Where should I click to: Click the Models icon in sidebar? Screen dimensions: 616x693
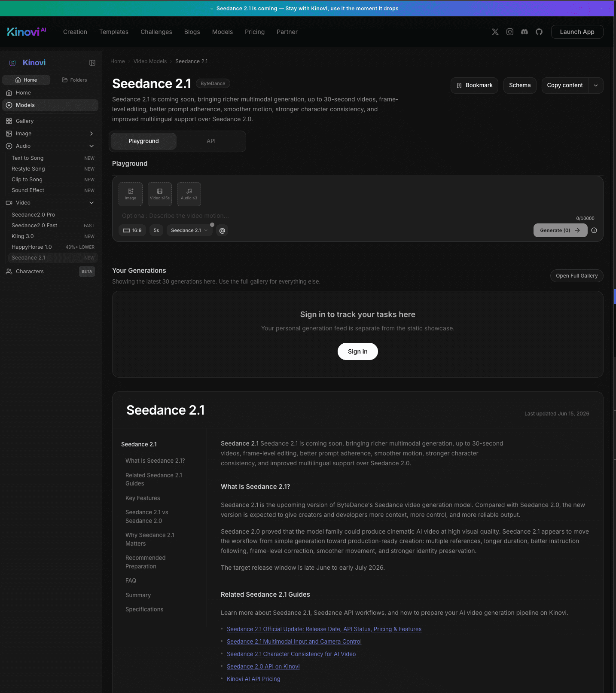point(9,105)
